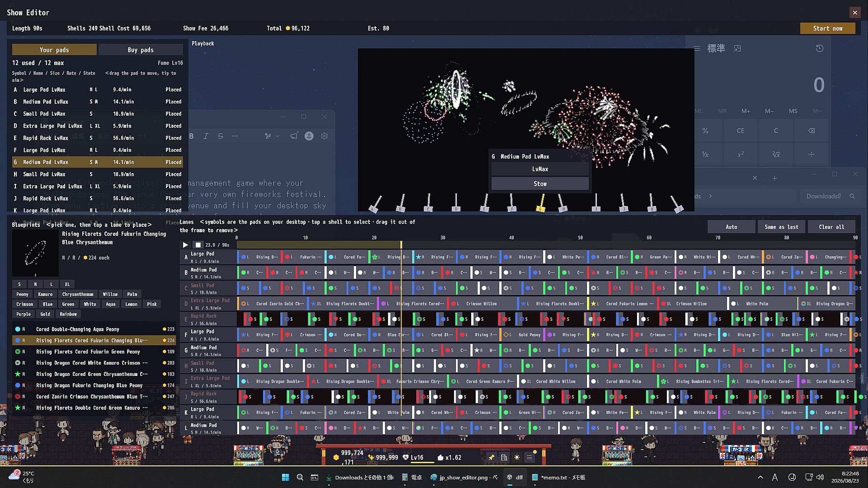Image resolution: width=868 pixels, height=488 pixels.
Task: Select the Gold Peony shell in lane F
Action: tap(522, 335)
